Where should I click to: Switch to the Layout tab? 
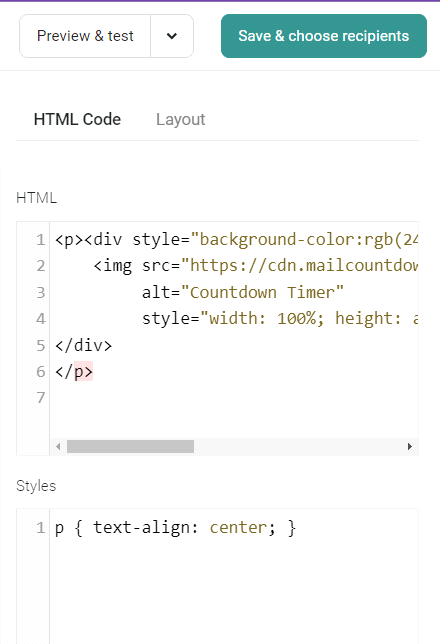point(180,120)
